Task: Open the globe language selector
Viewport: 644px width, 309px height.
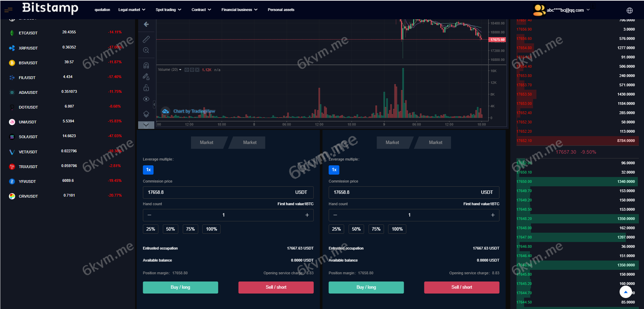Action: [629, 10]
